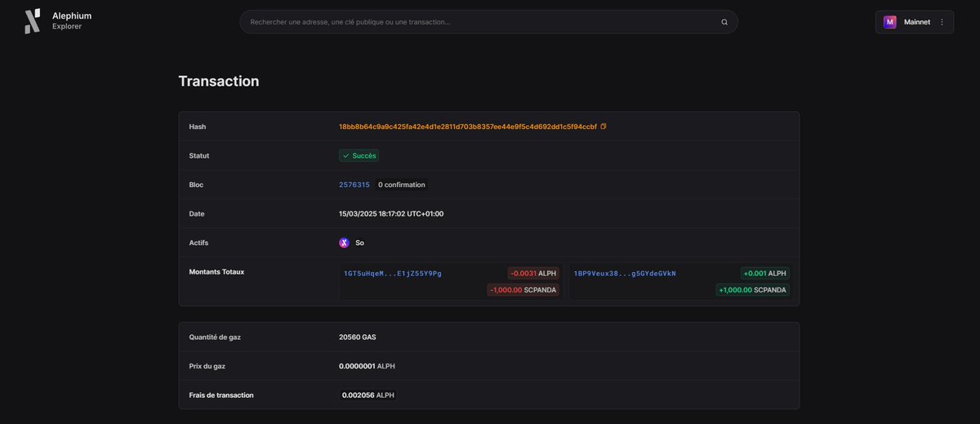Image resolution: width=980 pixels, height=424 pixels.
Task: Open recipient address 18P9Veux38...g5GYdeGVkN
Action: 625,273
